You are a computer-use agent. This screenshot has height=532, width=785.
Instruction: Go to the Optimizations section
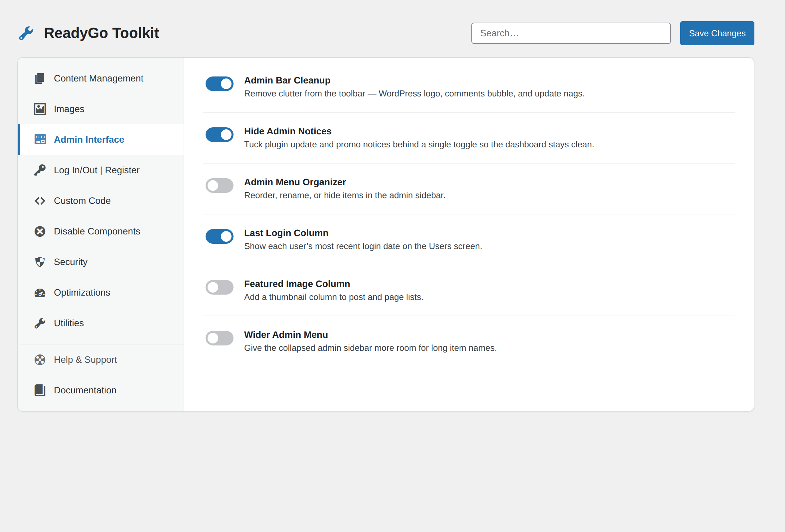pos(101,293)
